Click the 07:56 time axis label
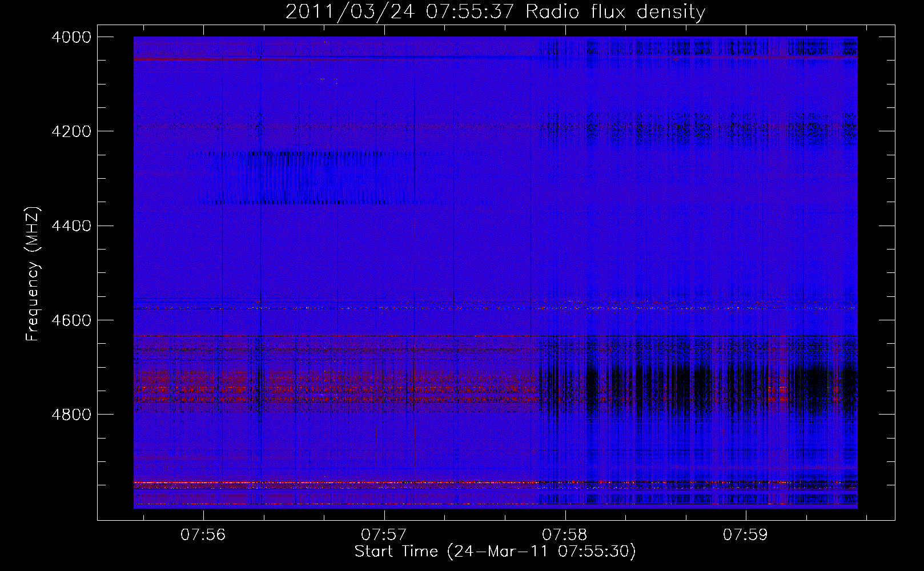 coord(203,535)
